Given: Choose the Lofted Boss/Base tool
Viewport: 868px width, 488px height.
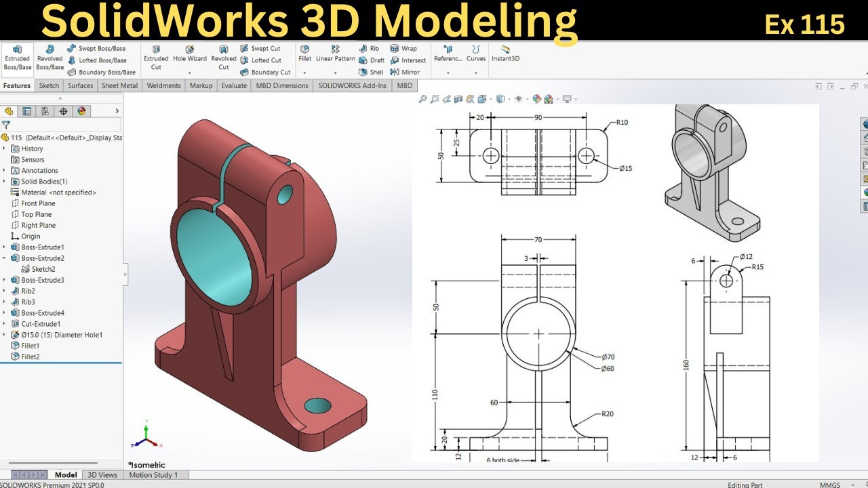Looking at the screenshot, I should (x=97, y=60).
